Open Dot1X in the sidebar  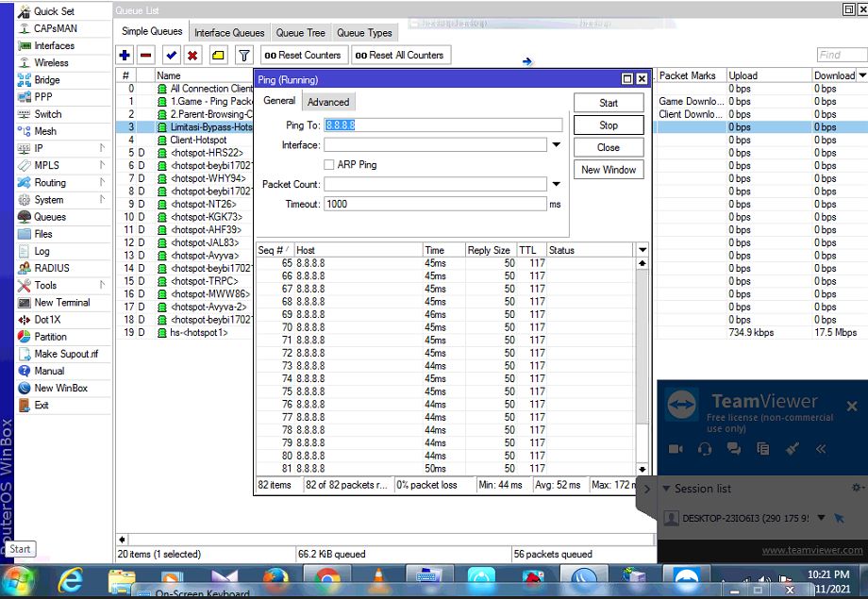[x=47, y=320]
